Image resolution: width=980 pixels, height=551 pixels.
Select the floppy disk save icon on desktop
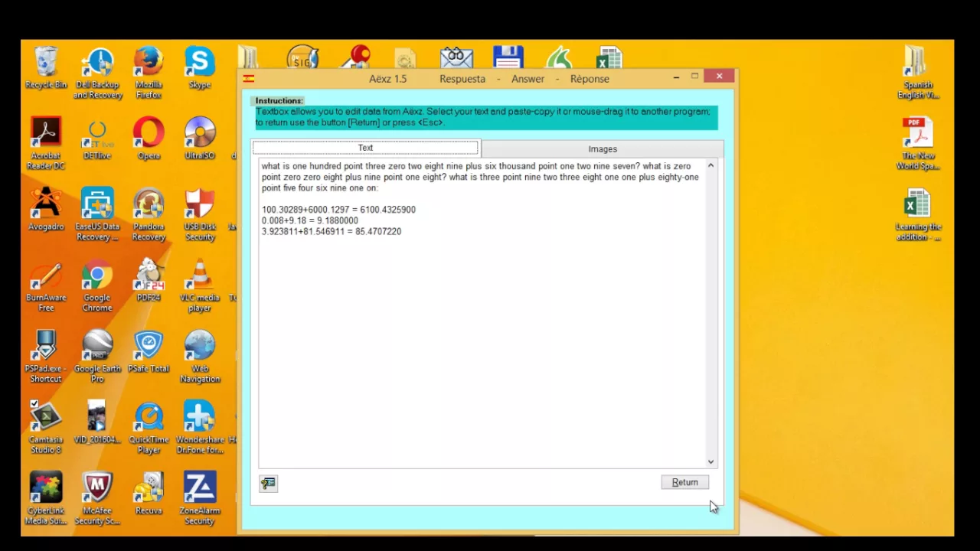(x=508, y=57)
